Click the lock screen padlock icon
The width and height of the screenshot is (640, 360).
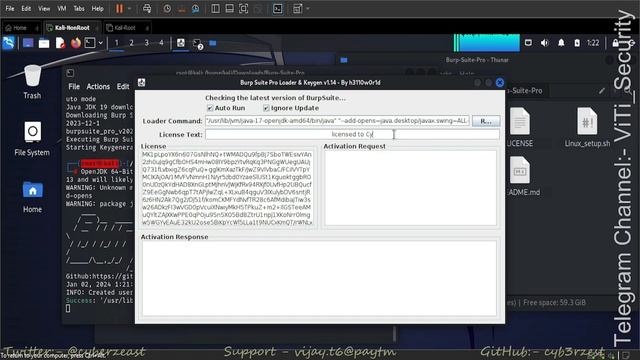tap(616, 43)
